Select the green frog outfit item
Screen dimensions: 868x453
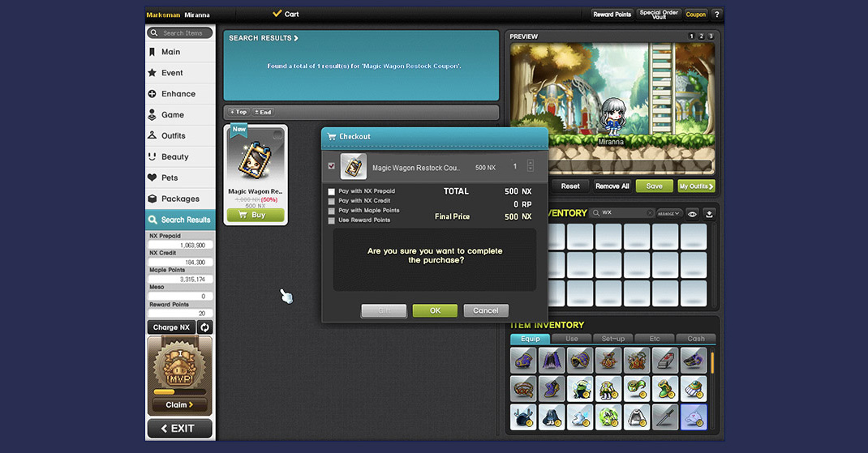[x=579, y=389]
